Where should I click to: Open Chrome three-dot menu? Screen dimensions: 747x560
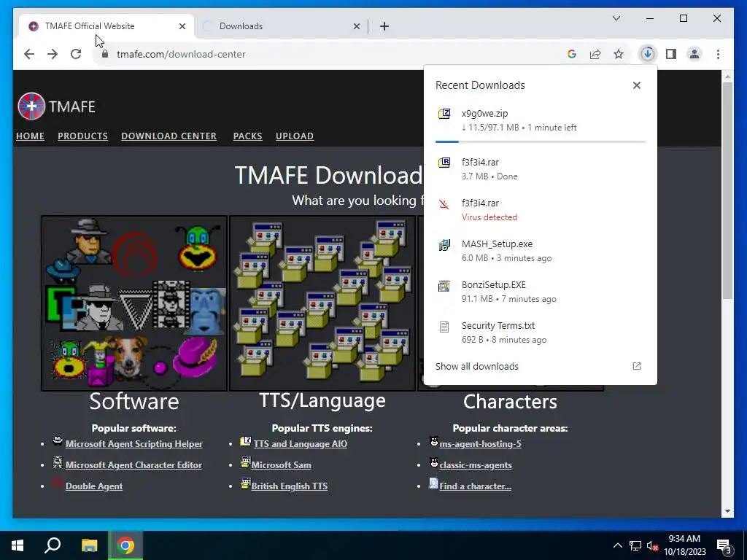(718, 54)
